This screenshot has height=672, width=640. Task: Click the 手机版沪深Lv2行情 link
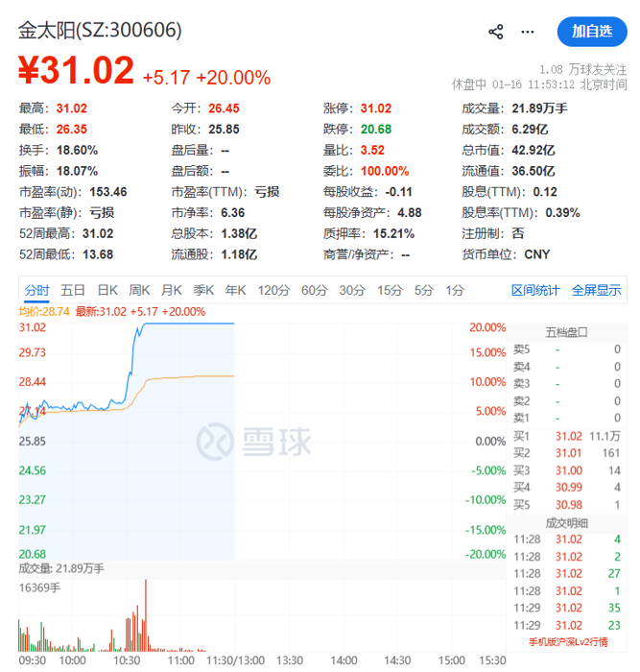(566, 641)
